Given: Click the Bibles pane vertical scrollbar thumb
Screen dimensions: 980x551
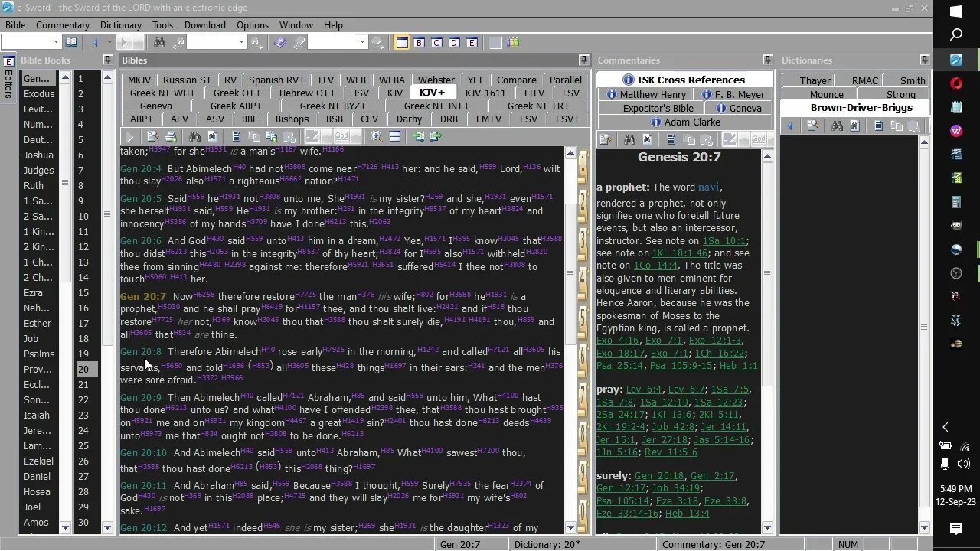Looking at the screenshot, I should [570, 272].
